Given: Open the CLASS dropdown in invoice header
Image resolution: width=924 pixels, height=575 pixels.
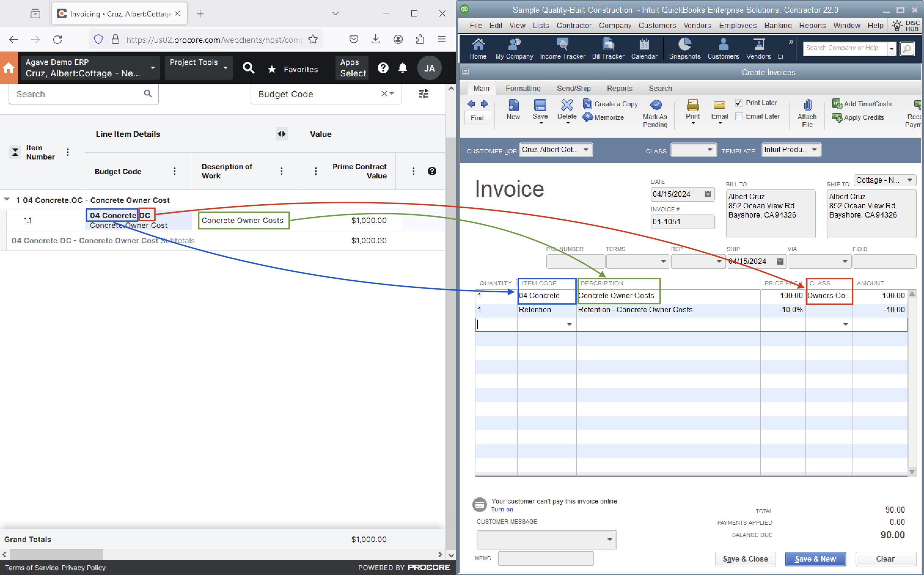Looking at the screenshot, I should 710,149.
